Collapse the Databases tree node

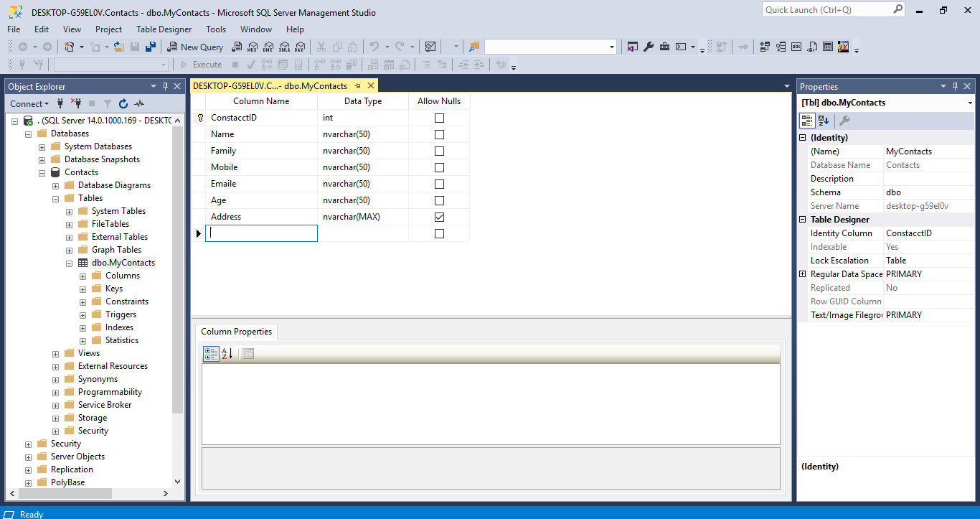[x=29, y=134]
